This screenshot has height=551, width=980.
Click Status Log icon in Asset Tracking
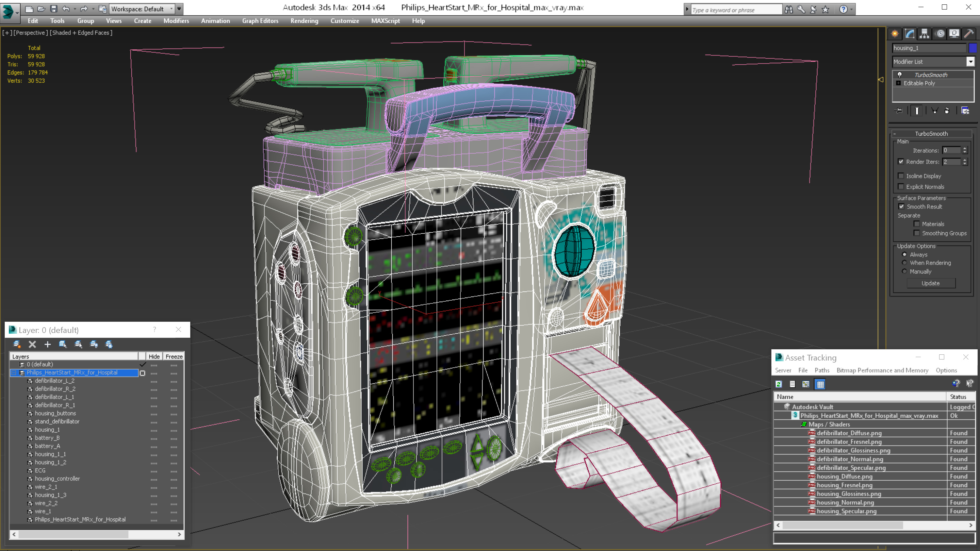(793, 384)
